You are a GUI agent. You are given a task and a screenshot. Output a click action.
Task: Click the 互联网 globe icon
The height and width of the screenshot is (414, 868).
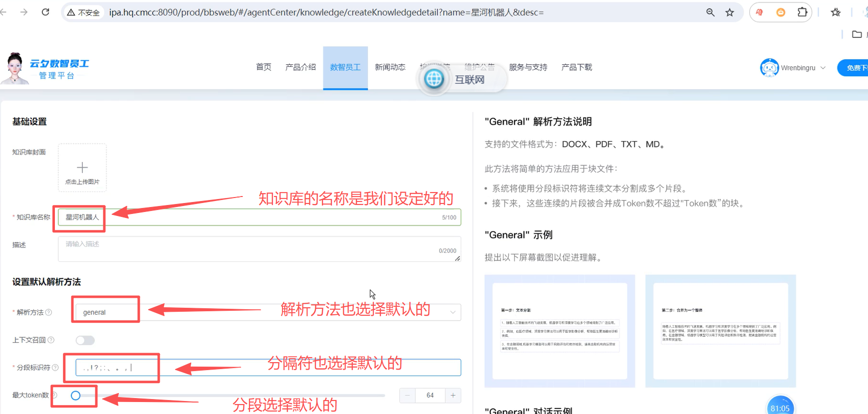[434, 79]
